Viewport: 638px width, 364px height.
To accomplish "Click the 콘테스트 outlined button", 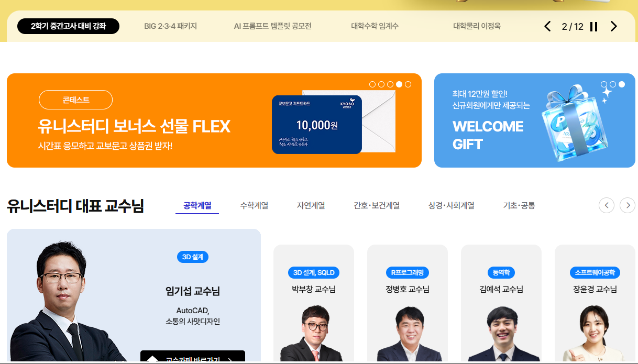I will 75,100.
